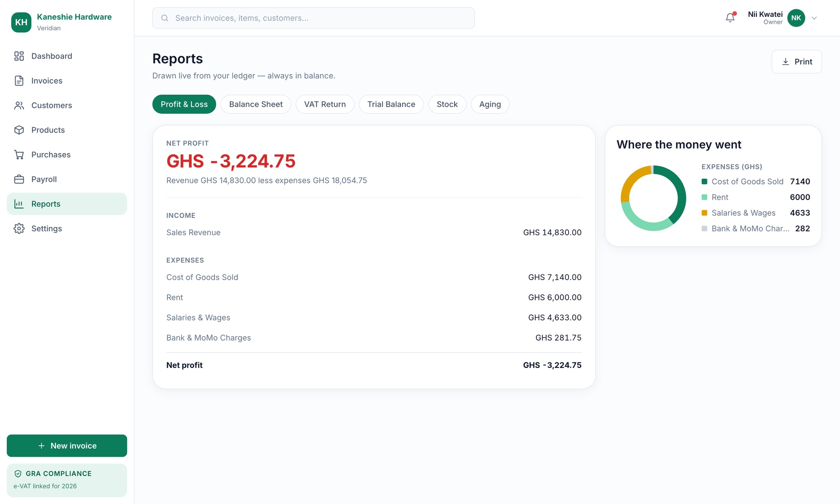This screenshot has height=504, width=840.
Task: Open Settings in the sidebar
Action: click(x=67, y=228)
